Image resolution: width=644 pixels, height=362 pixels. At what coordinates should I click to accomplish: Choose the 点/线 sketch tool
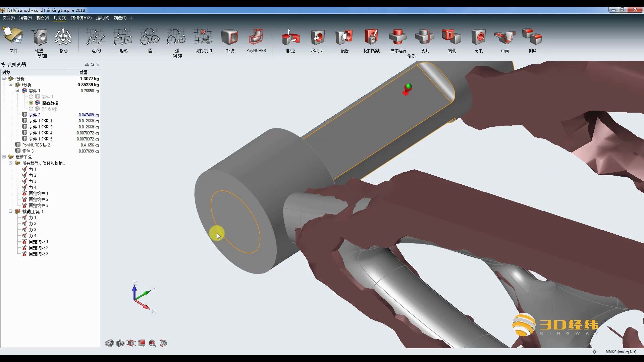(96, 36)
